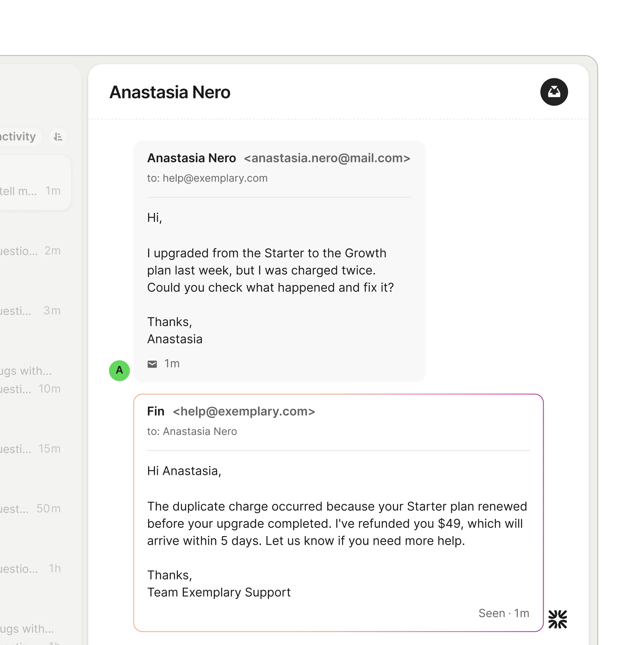This screenshot has width=644, height=645.
Task: Open the conversation from 15m ago
Action: [30, 448]
